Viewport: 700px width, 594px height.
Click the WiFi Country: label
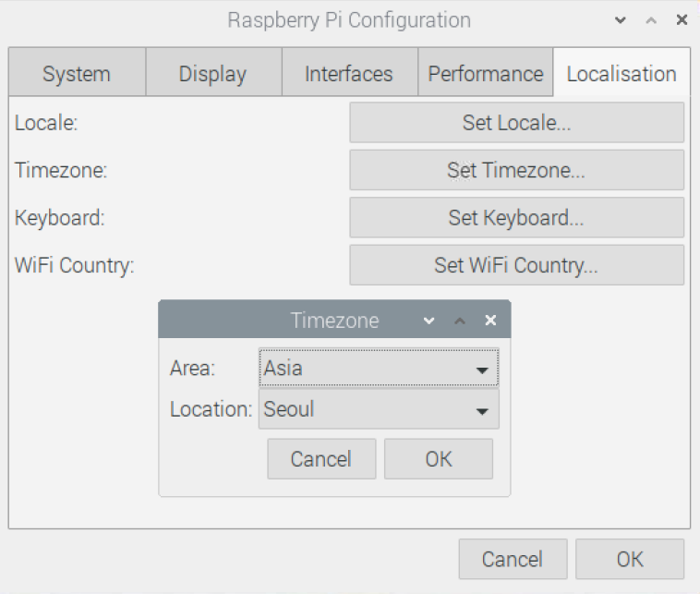75,265
